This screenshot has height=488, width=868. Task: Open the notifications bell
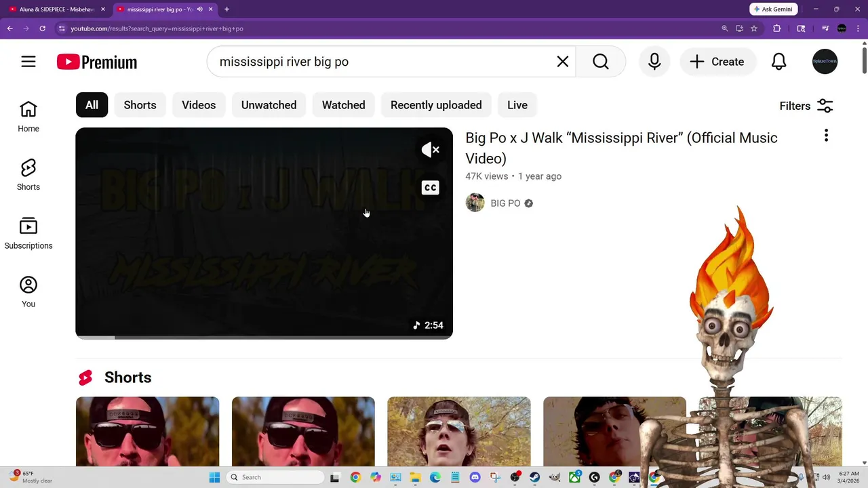click(x=779, y=62)
